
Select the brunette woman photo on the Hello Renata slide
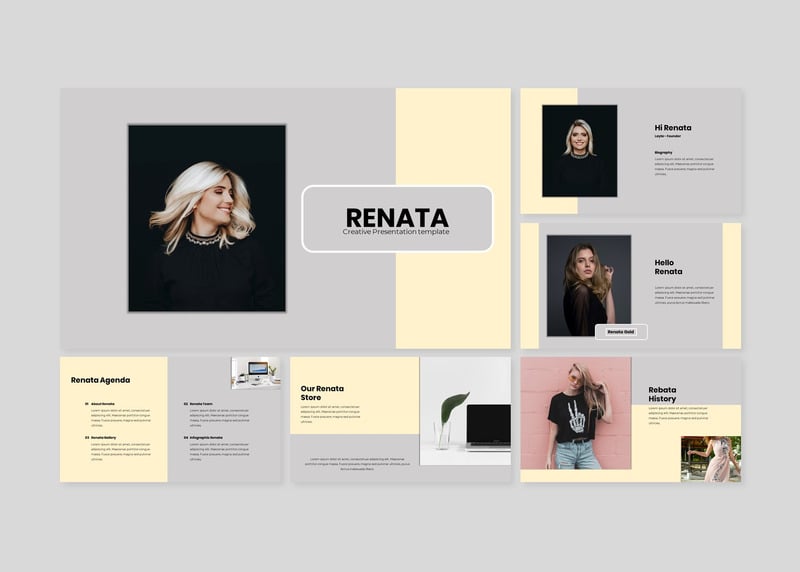coord(589,286)
